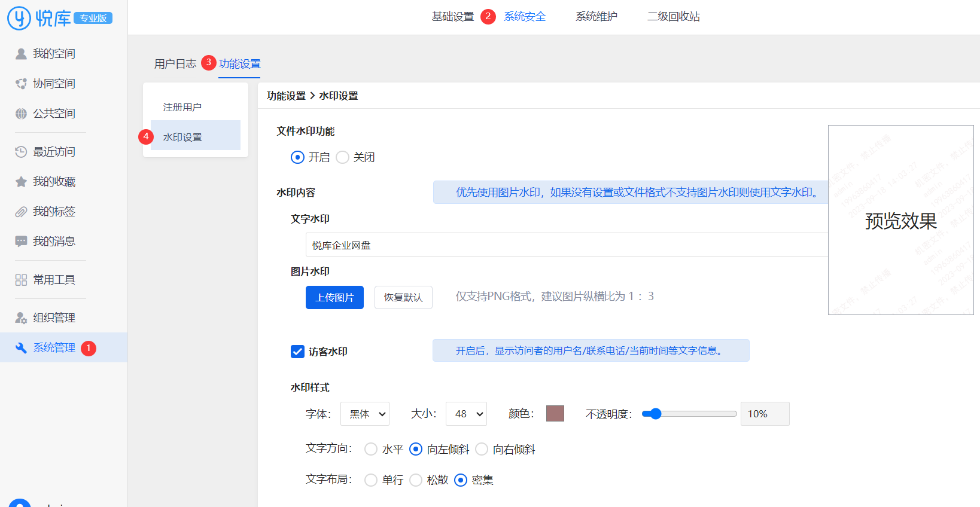The height and width of the screenshot is (507, 980).
Task: Click the 我的空间 person icon
Action: (21, 54)
